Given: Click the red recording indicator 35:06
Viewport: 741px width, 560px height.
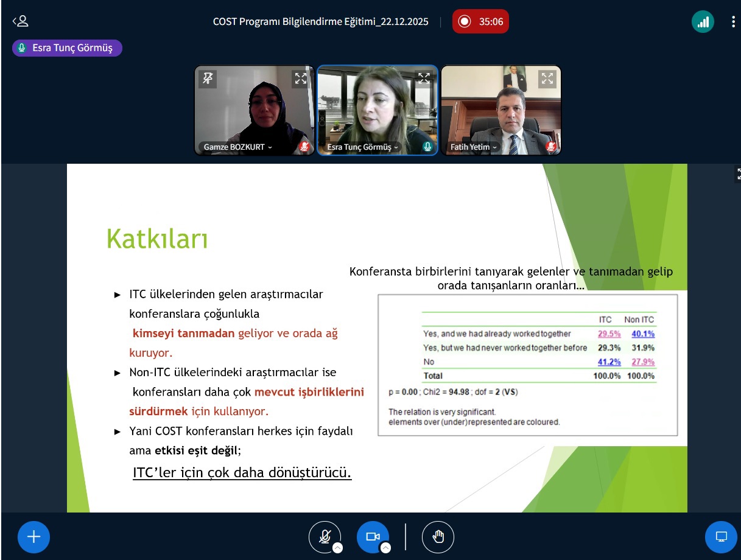Looking at the screenshot, I should (480, 22).
